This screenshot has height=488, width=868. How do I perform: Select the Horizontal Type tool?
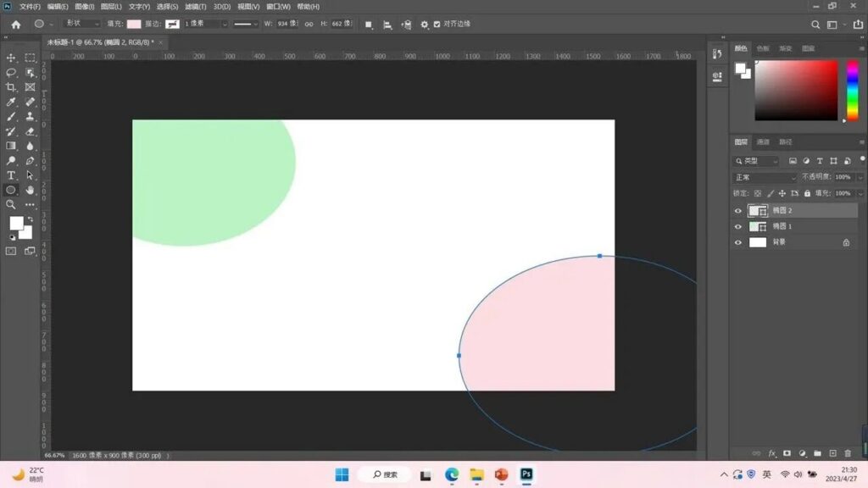coord(11,175)
